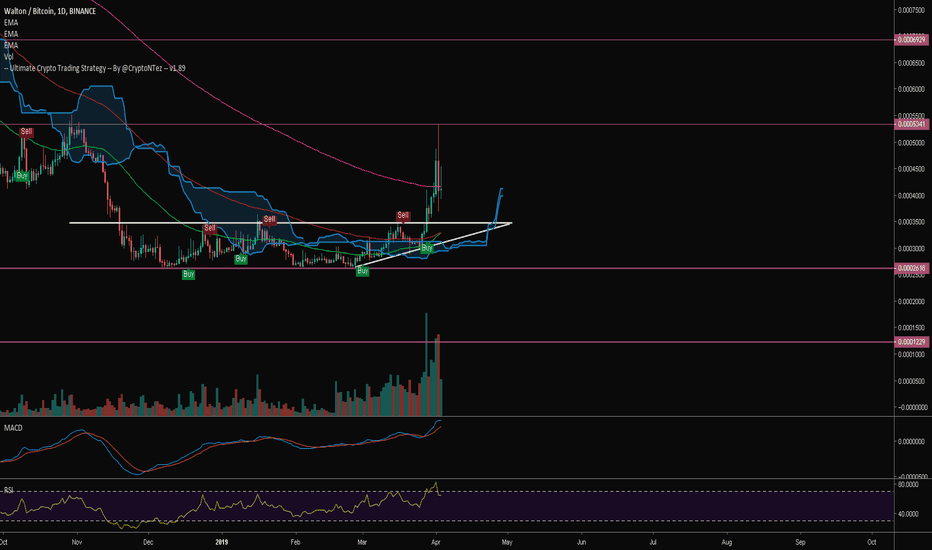932x550 pixels.
Task: Select the Dec label on time axis
Action: coord(148,542)
